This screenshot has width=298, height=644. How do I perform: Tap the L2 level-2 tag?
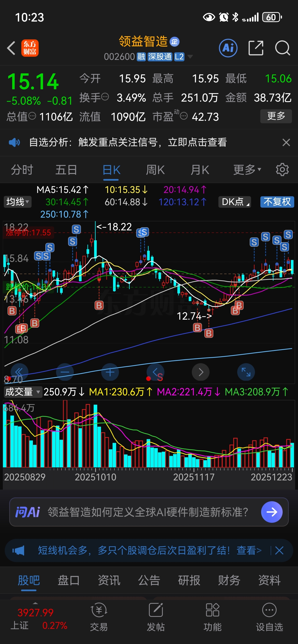[179, 57]
